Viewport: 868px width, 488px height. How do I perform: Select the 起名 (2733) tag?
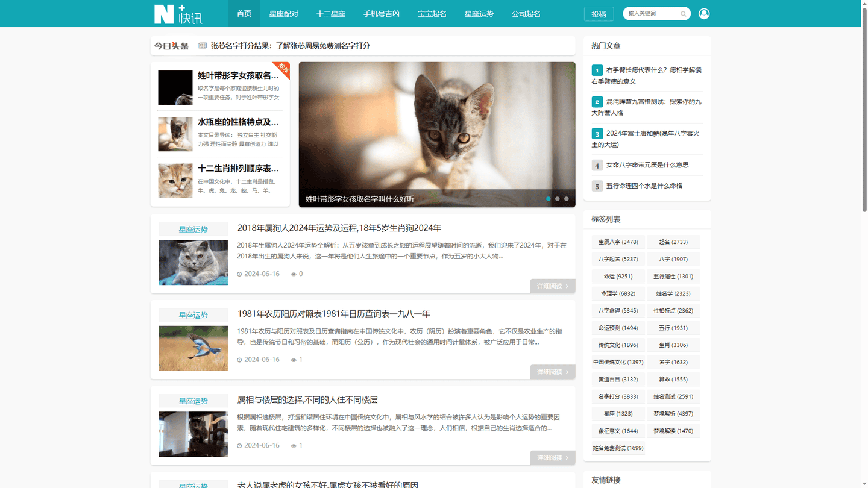tap(673, 242)
